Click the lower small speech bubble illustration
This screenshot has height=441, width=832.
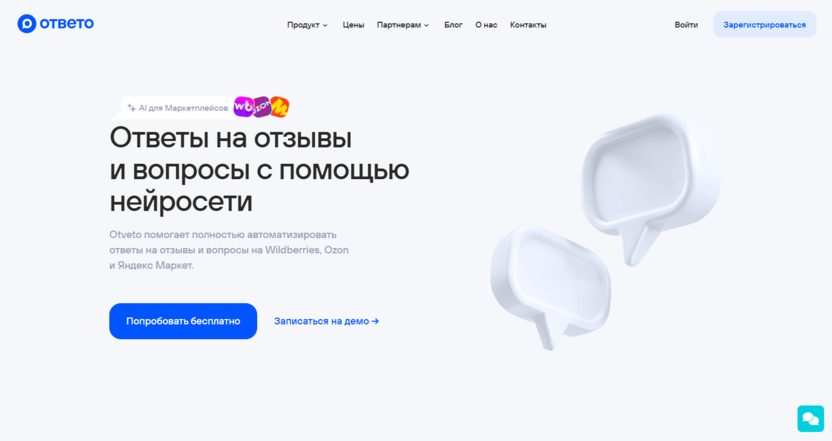coord(550,284)
